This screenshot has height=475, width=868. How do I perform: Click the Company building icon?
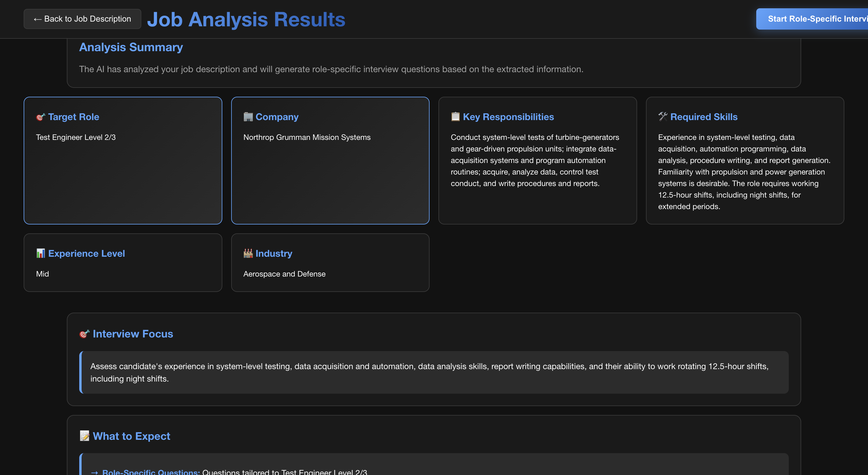[248, 117]
